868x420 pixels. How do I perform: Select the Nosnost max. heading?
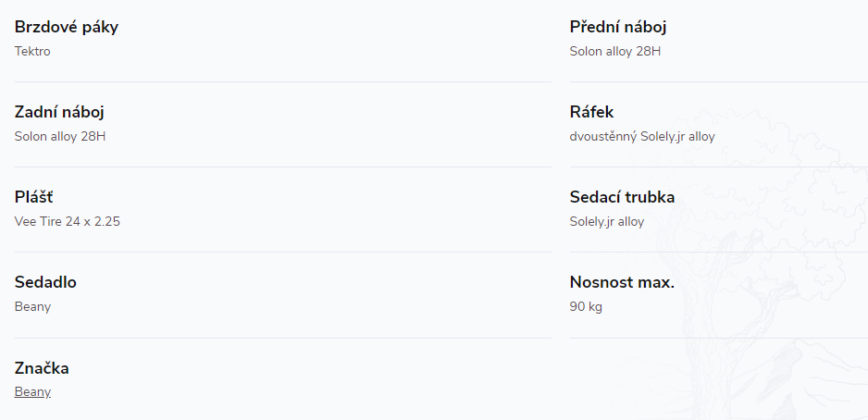pos(622,282)
